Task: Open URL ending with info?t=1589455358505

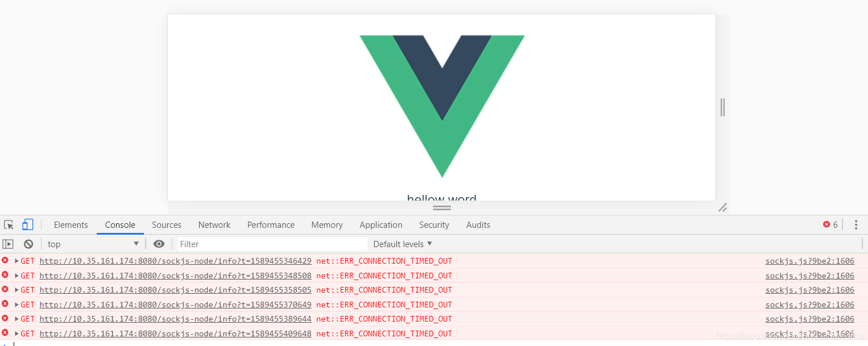Action: 175,290
